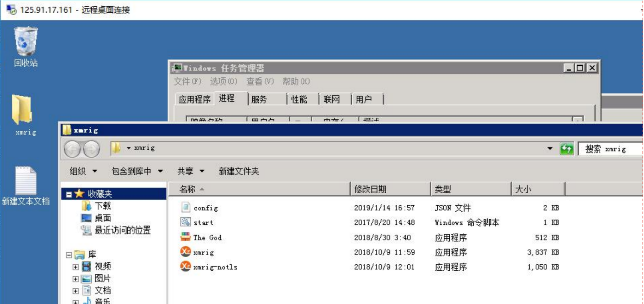Select 下载 in favorites list

pyautogui.click(x=103, y=206)
